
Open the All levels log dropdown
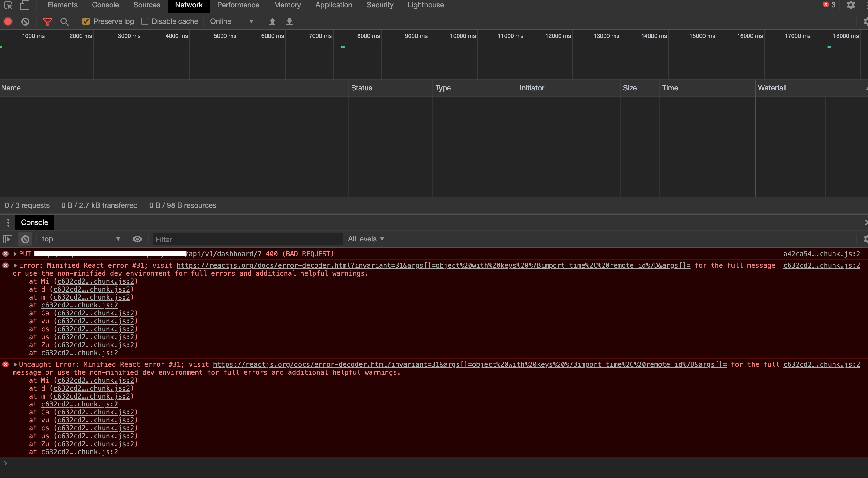pos(366,239)
